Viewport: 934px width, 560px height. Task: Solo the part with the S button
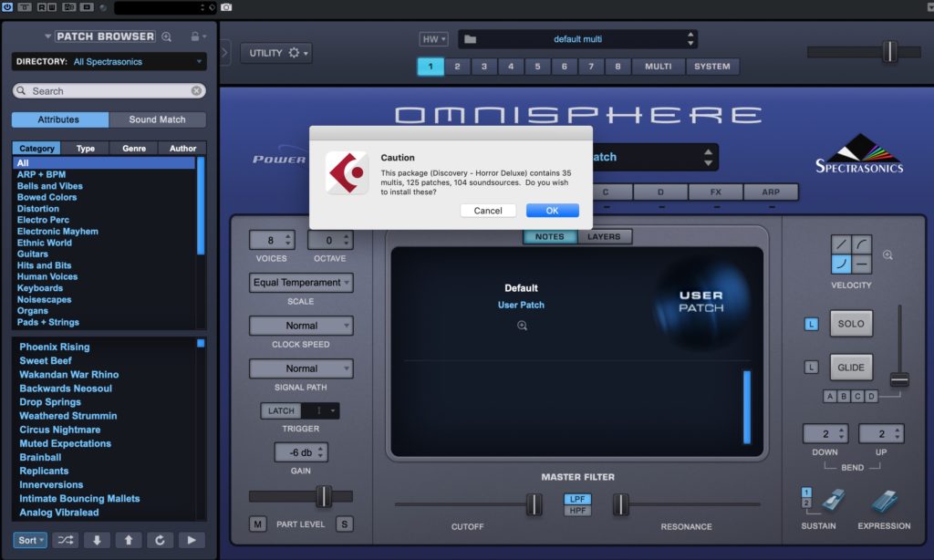(344, 524)
